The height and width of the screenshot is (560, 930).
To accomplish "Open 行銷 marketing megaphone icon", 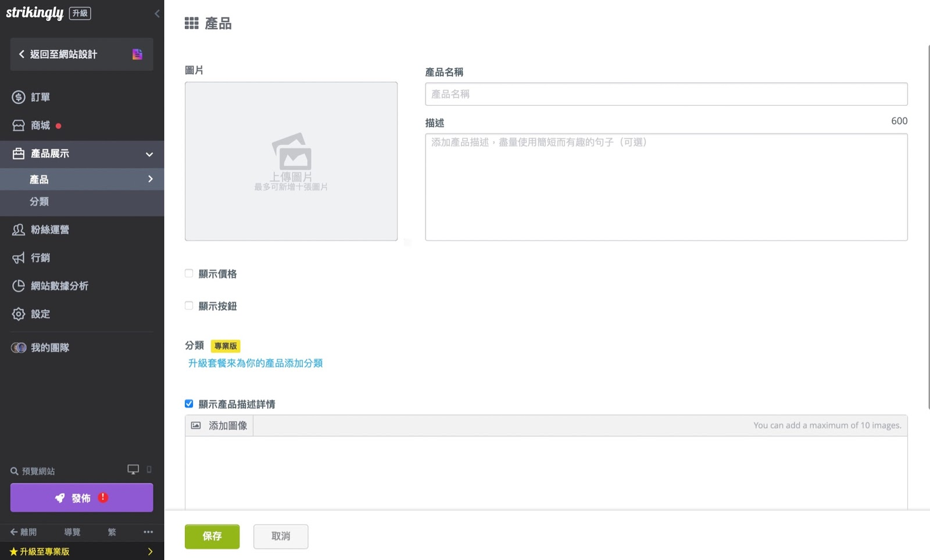I will 19,258.
